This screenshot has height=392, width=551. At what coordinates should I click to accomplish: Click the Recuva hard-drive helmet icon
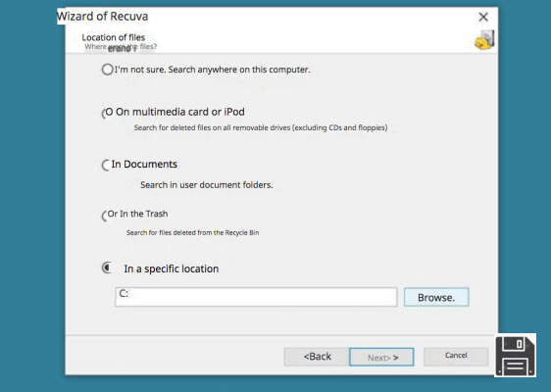(484, 40)
